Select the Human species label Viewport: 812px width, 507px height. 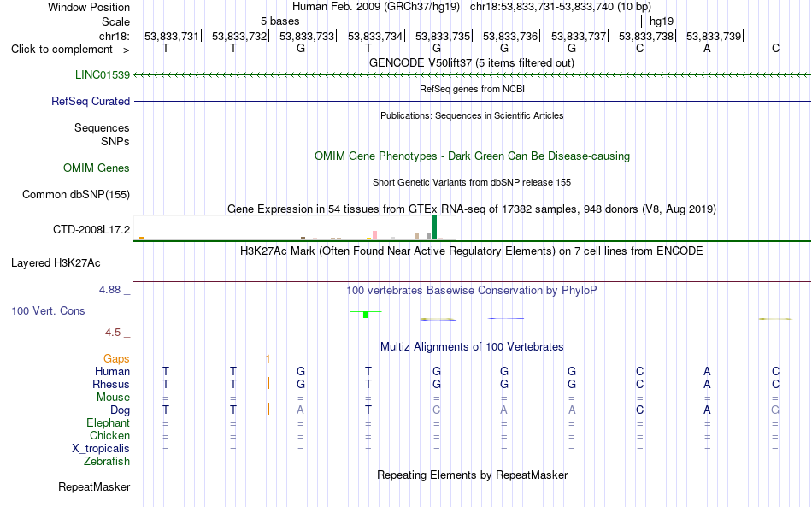[112, 371]
